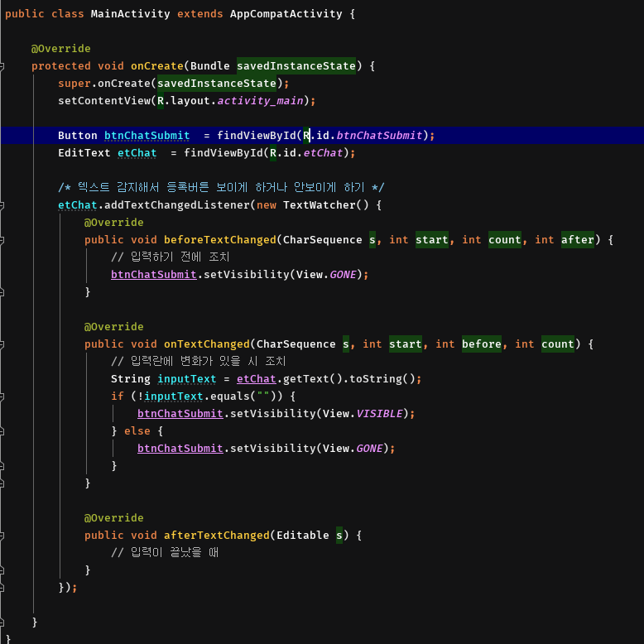Screen dimensions: 644x644
Task: Click savedInstanceState in the onCreate signature
Action: pos(296,66)
